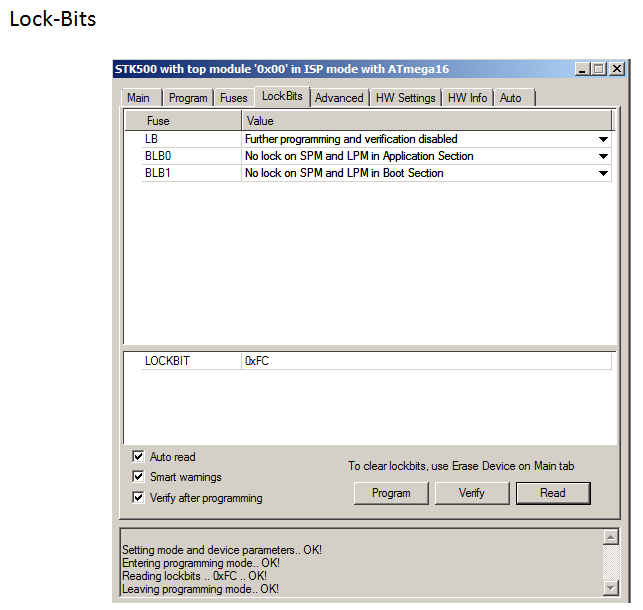643x610 pixels.
Task: Click the log scrollbar down arrow
Action: [611, 588]
